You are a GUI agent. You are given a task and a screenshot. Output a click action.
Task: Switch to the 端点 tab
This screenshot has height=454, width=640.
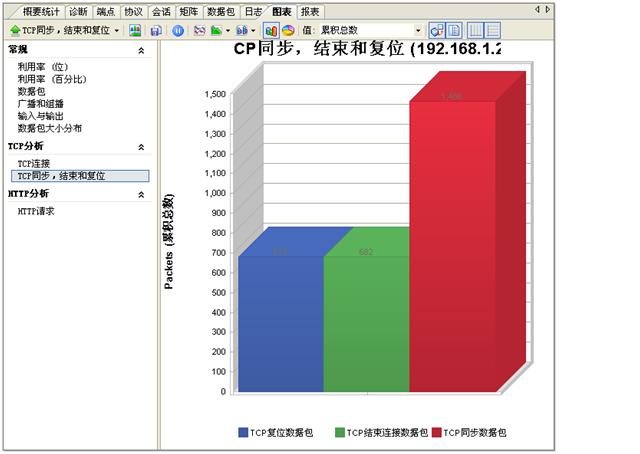(106, 12)
